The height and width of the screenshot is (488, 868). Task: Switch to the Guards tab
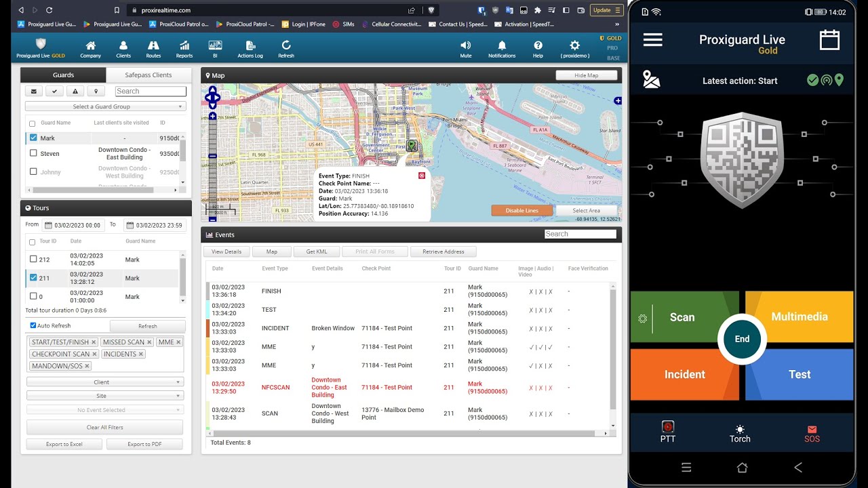pyautogui.click(x=63, y=75)
